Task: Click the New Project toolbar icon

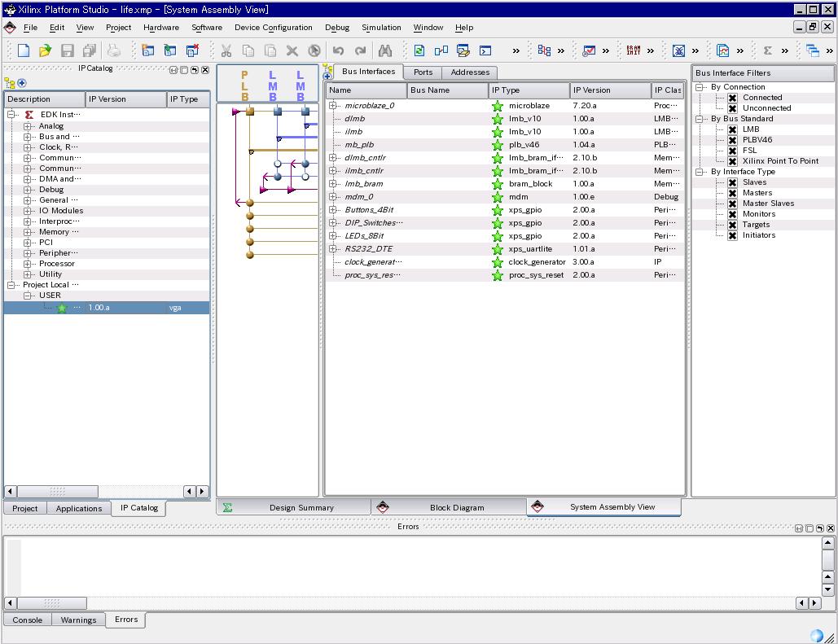Action: [24, 50]
